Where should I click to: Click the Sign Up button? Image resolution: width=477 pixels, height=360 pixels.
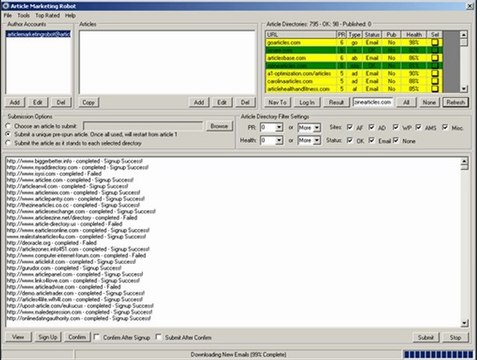tap(48, 337)
